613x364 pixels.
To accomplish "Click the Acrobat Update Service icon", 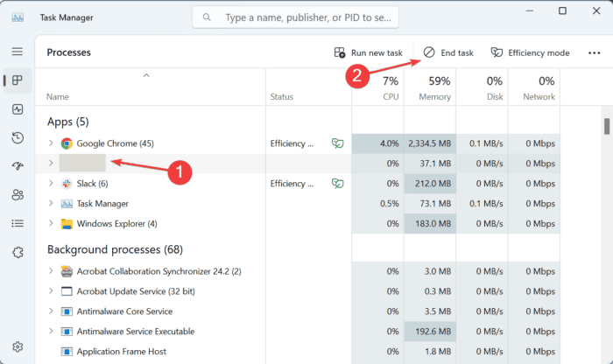I will coord(67,291).
